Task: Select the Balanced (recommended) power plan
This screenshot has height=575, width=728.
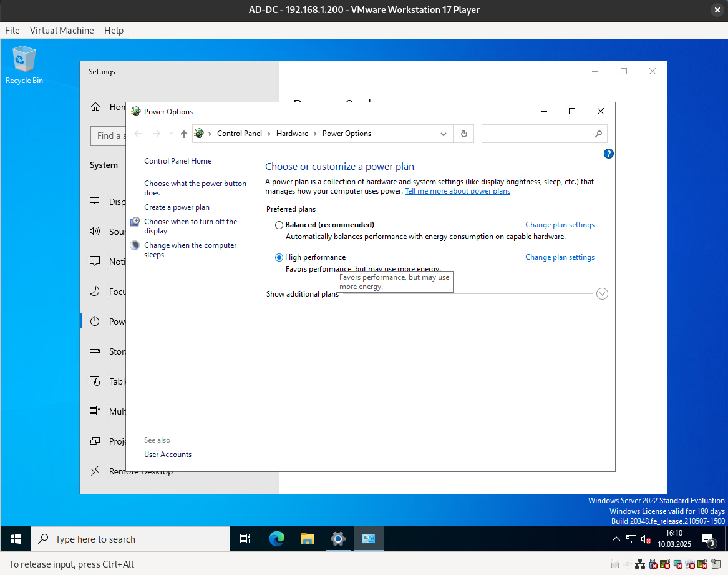Action: pos(279,225)
